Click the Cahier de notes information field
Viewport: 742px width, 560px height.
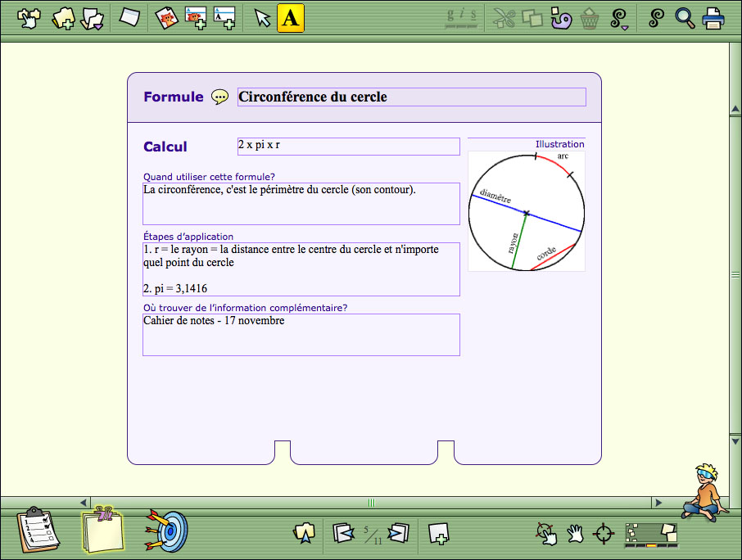point(301,335)
